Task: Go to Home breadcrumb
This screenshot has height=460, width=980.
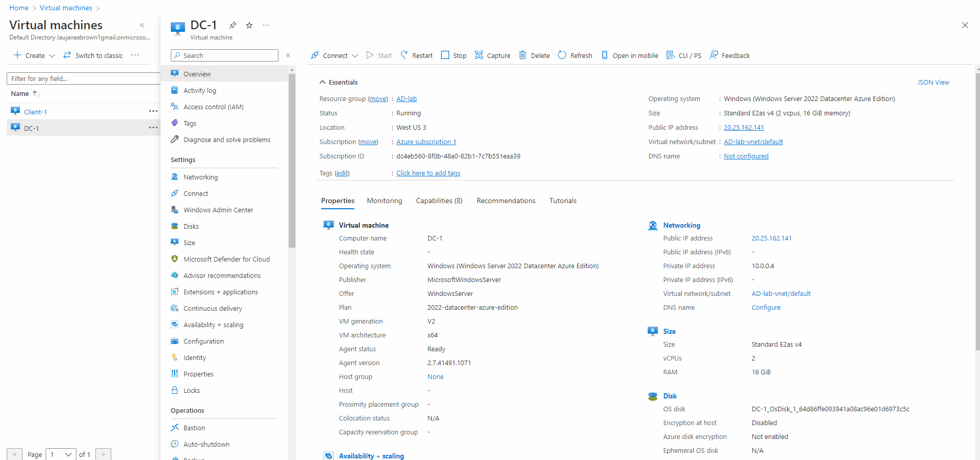Action: pos(19,8)
